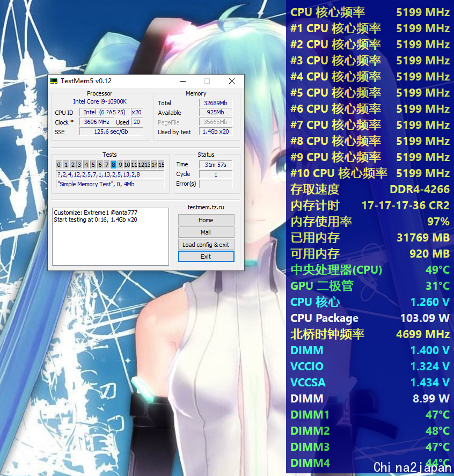454x476 pixels.
Task: Click the DDR4-4266 value
Action: click(x=420, y=189)
